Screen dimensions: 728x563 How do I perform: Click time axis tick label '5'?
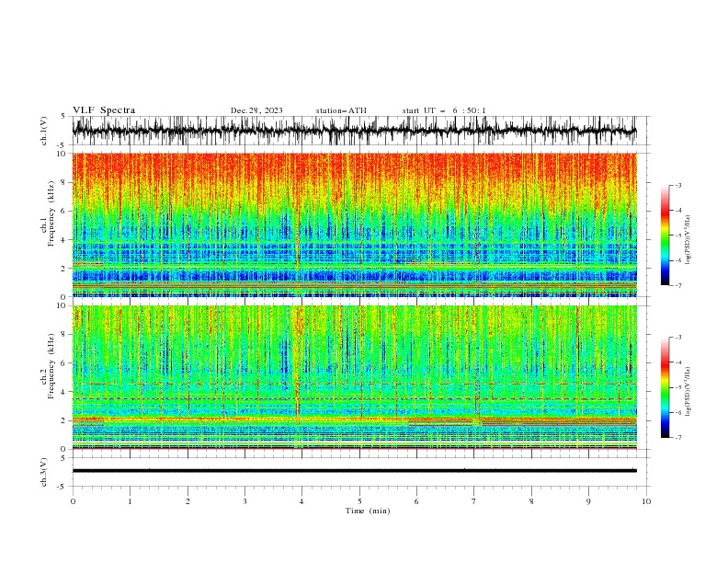(x=359, y=501)
